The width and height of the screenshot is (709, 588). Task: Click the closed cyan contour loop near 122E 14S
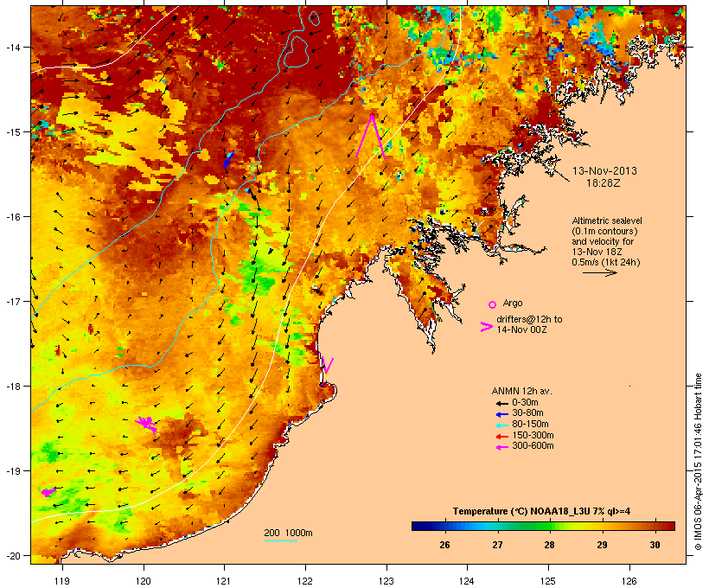click(x=296, y=51)
